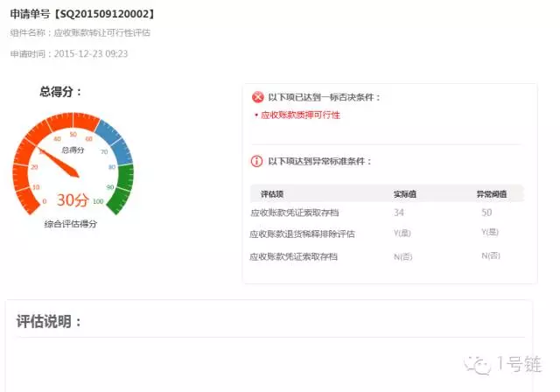This screenshot has width=560, height=392.
Task: Click the 实际值 column header
Action: (x=405, y=193)
